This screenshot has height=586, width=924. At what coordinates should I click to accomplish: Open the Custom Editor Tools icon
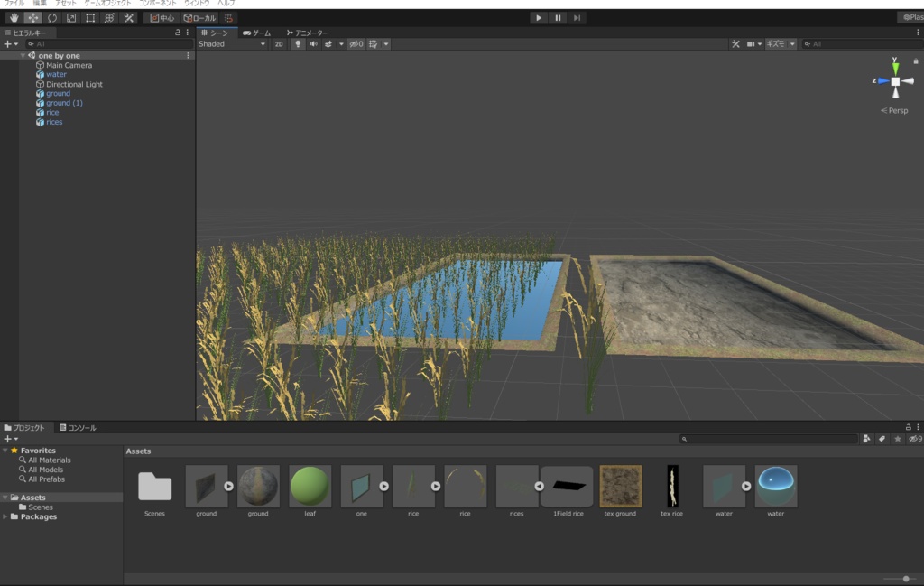click(x=127, y=18)
